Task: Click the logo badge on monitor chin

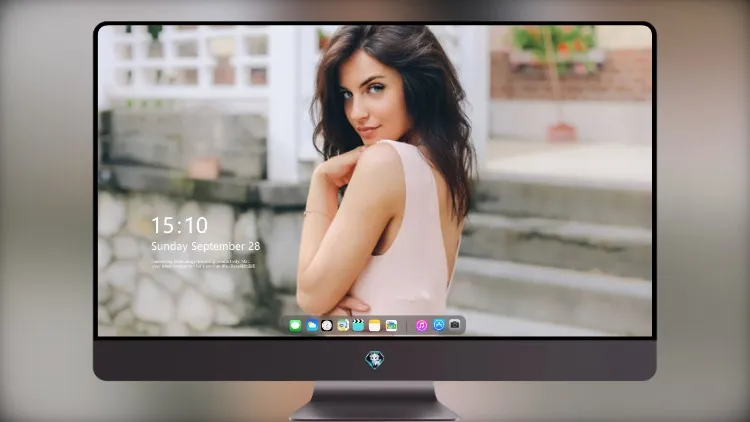Action: [375, 360]
